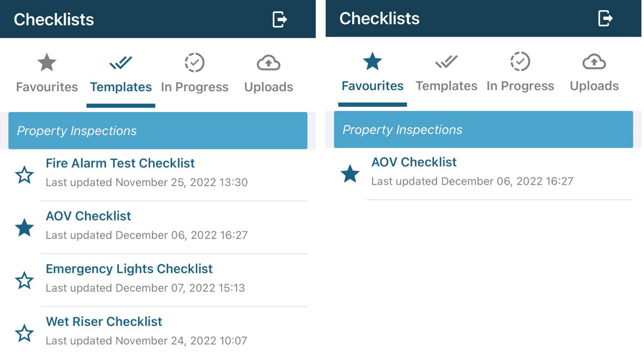
Task: Tap the grey Favourites star icon in left screen
Action: coord(47,62)
